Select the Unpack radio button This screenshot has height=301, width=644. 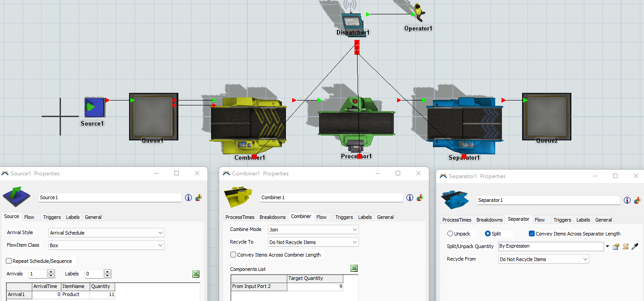click(450, 234)
